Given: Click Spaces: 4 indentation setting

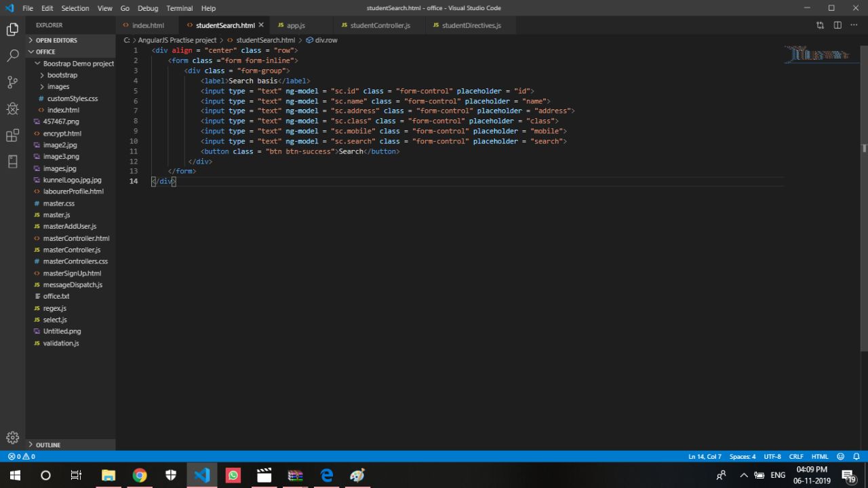Looking at the screenshot, I should [742, 457].
